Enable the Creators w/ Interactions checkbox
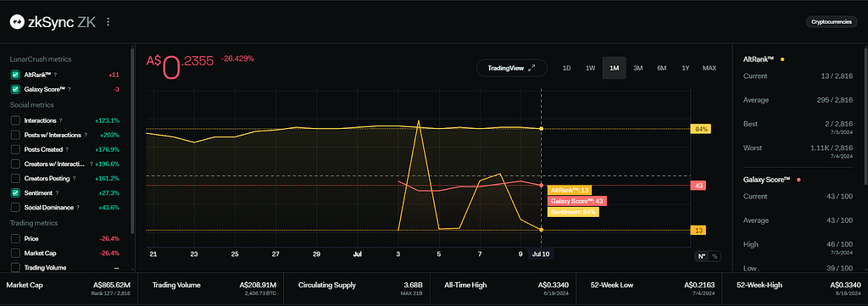Viewport: 868px width, 306px height. click(15, 164)
